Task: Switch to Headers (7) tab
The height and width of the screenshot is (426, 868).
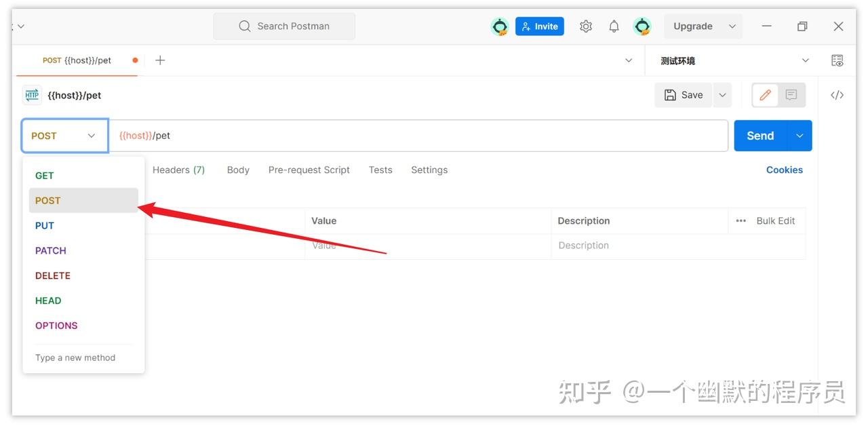Action: pyautogui.click(x=178, y=170)
